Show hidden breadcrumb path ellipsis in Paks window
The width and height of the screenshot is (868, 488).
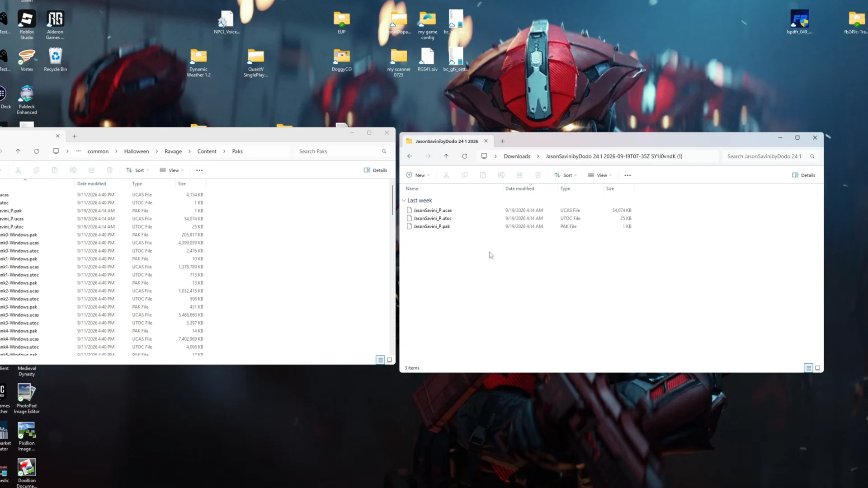pyautogui.click(x=78, y=151)
